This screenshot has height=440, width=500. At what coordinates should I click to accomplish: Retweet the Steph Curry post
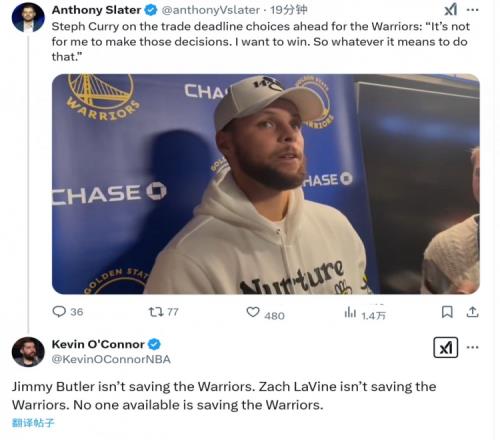[x=163, y=312]
